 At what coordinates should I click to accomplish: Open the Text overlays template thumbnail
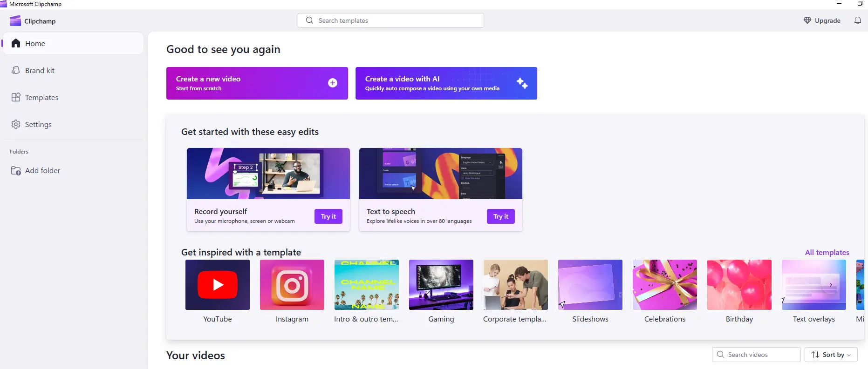tap(814, 285)
